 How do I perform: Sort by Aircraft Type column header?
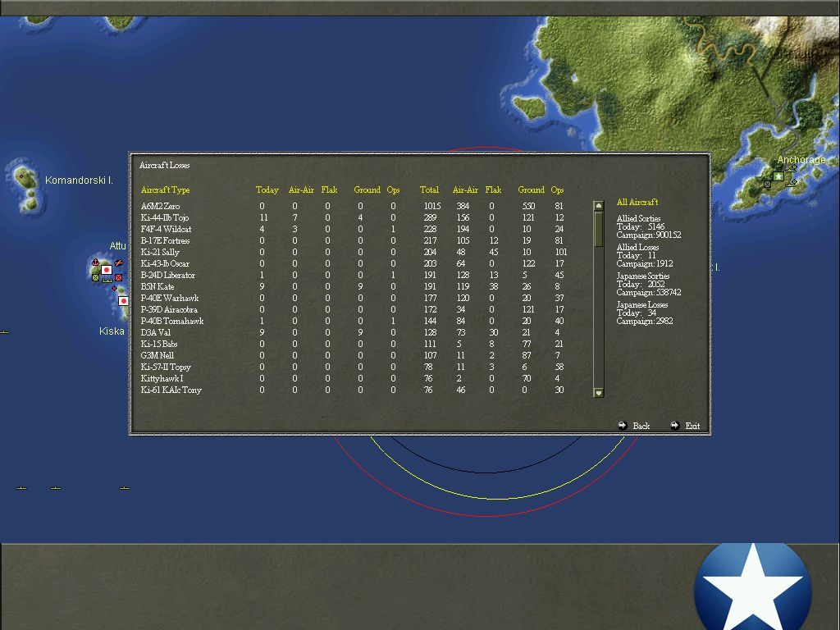(165, 189)
